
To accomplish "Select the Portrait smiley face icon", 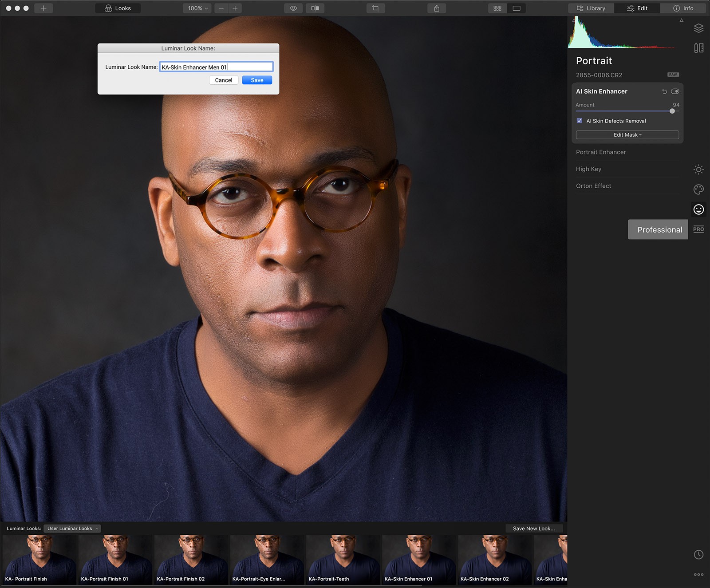I will click(698, 209).
